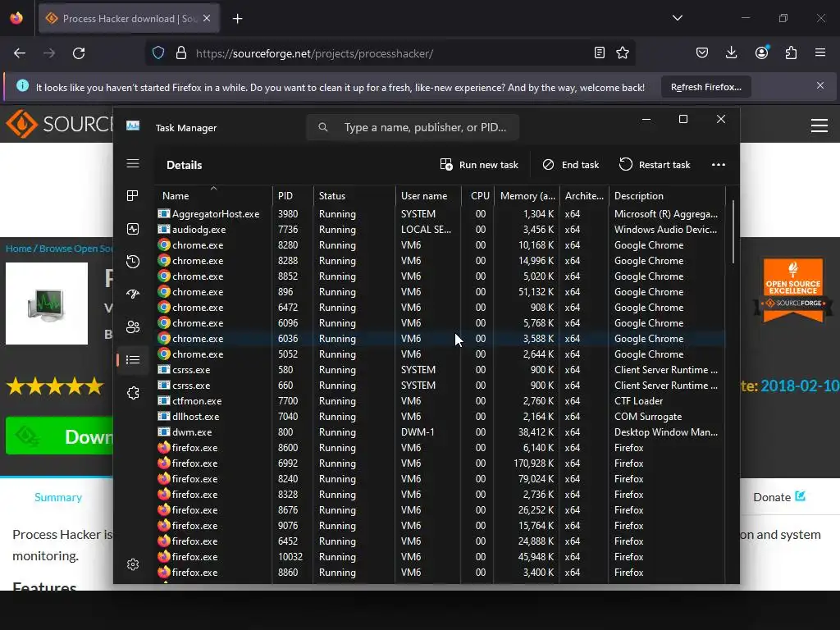Open the Startup apps page in sidebar
Image resolution: width=840 pixels, height=630 pixels.
[133, 294]
